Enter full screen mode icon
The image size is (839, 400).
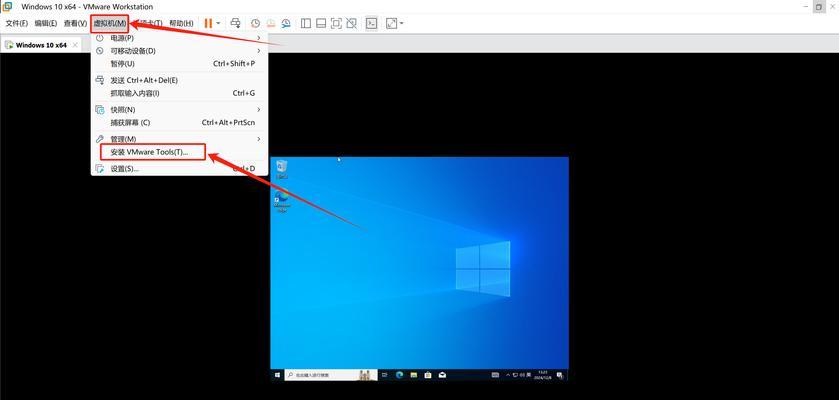coord(336,24)
